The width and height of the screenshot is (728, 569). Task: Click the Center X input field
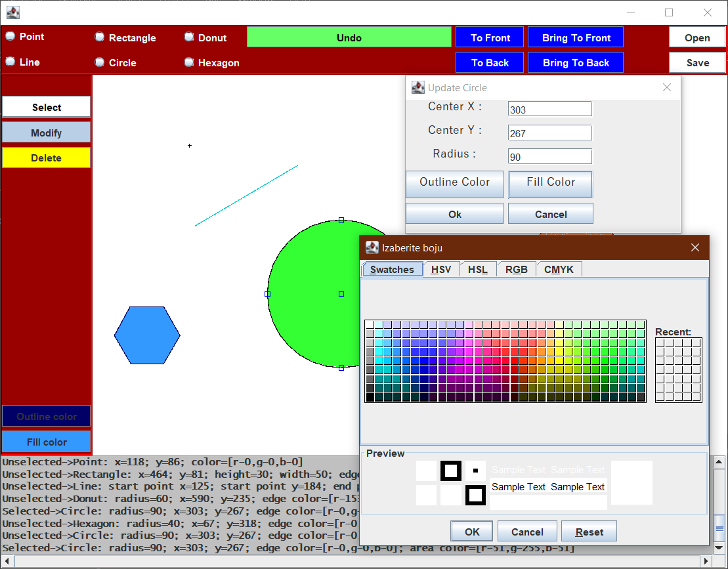click(549, 109)
